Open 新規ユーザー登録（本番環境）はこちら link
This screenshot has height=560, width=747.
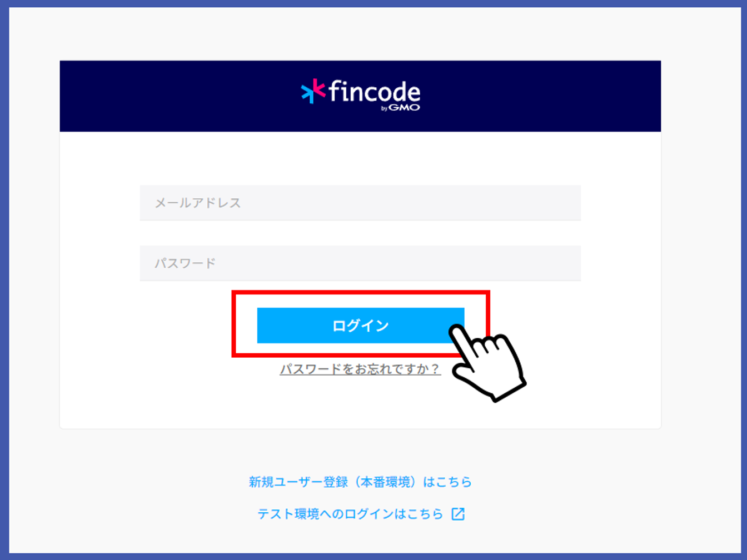[x=360, y=482]
